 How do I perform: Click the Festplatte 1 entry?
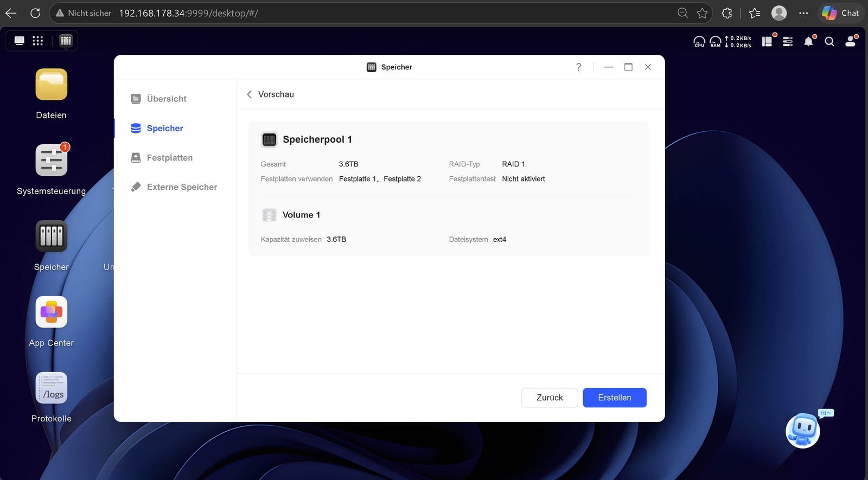(358, 179)
